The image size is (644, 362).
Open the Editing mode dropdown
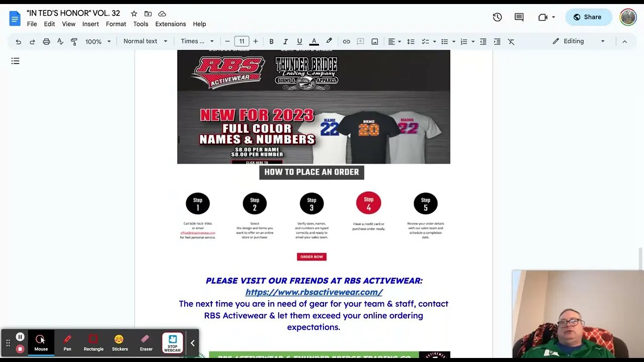click(x=579, y=41)
